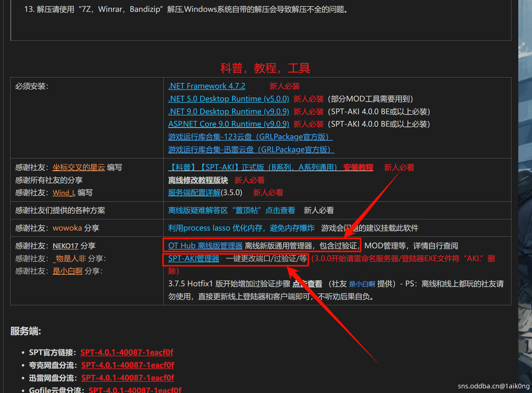This screenshot has height=393, width=532.
Task: Open 迅雷网盘分流 SPT-4.0.1 link
Action: point(128,378)
